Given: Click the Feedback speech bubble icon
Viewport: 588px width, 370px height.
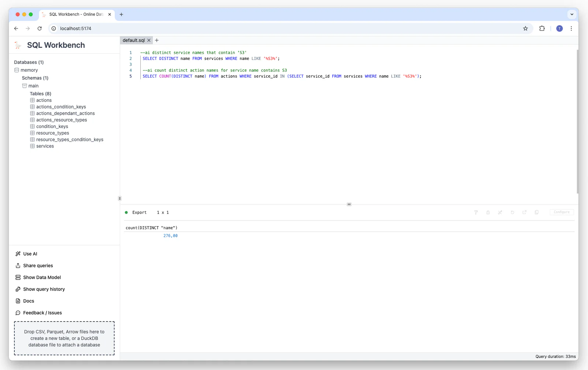Looking at the screenshot, I should click(18, 313).
